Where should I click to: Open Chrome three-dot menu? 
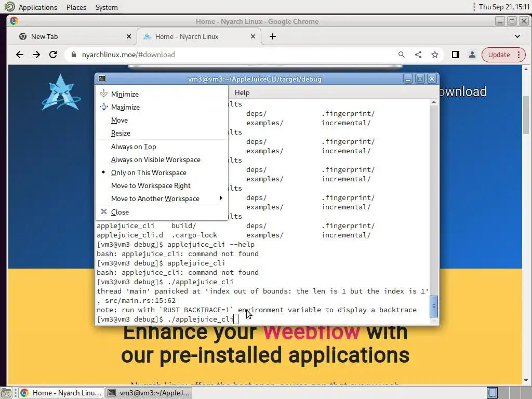coord(519,55)
